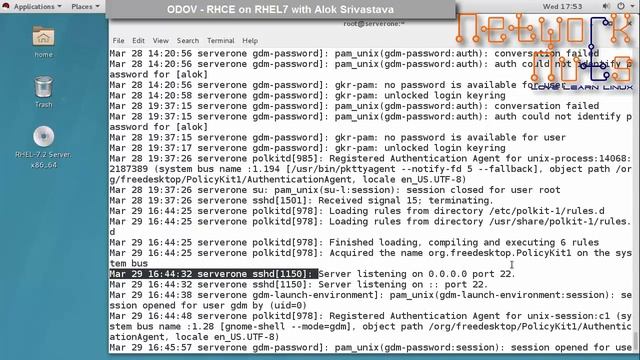This screenshot has width=640, height=360.
Task: Click the Wed 17:53 clock
Action: 562,7
